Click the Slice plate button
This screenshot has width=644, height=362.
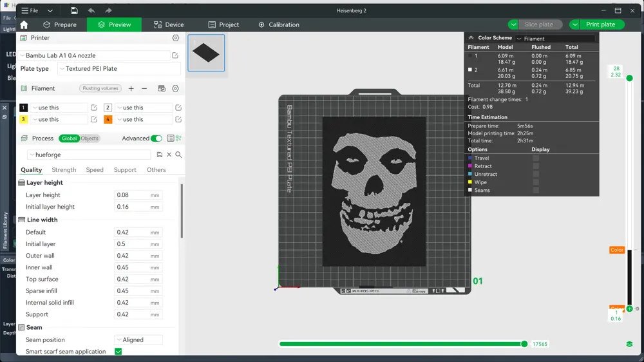click(540, 24)
